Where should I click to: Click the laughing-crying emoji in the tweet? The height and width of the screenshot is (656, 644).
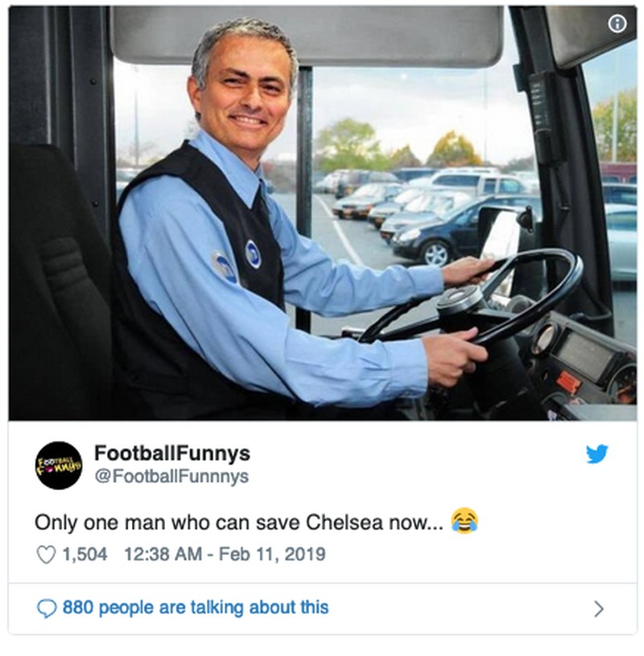click(464, 521)
